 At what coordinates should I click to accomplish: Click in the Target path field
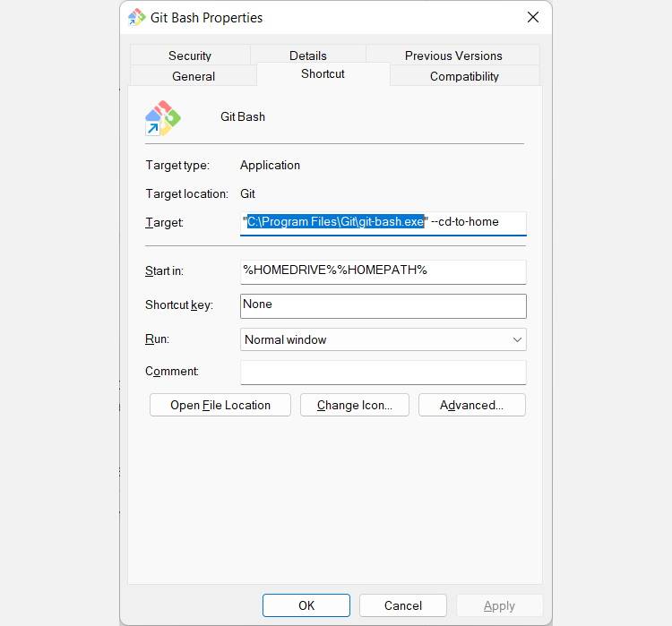pos(383,223)
